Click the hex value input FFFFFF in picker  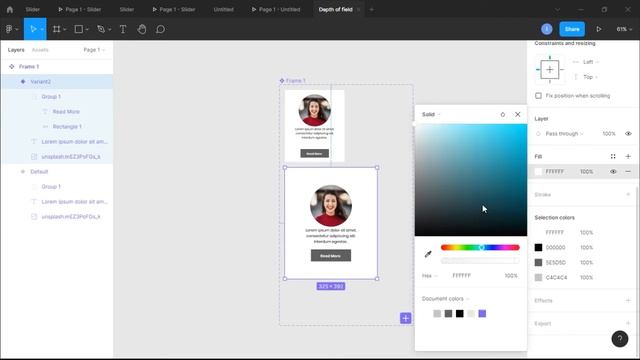(x=462, y=276)
